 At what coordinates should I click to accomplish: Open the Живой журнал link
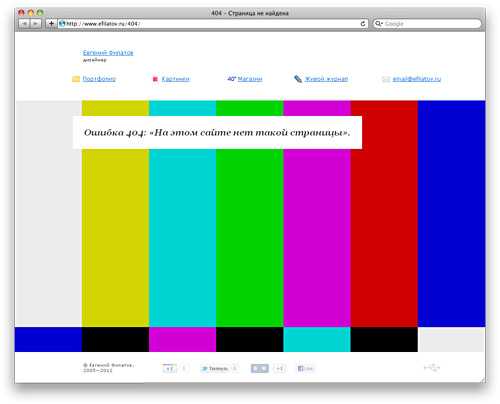[326, 79]
